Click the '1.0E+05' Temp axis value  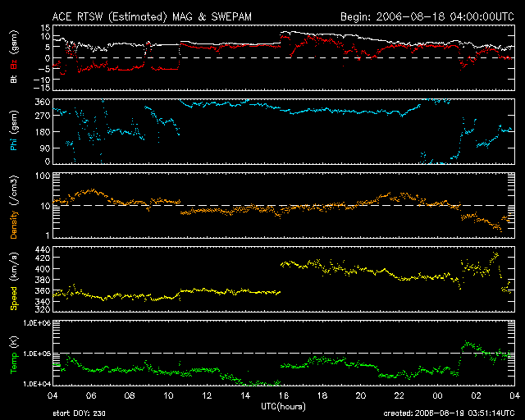(37, 354)
